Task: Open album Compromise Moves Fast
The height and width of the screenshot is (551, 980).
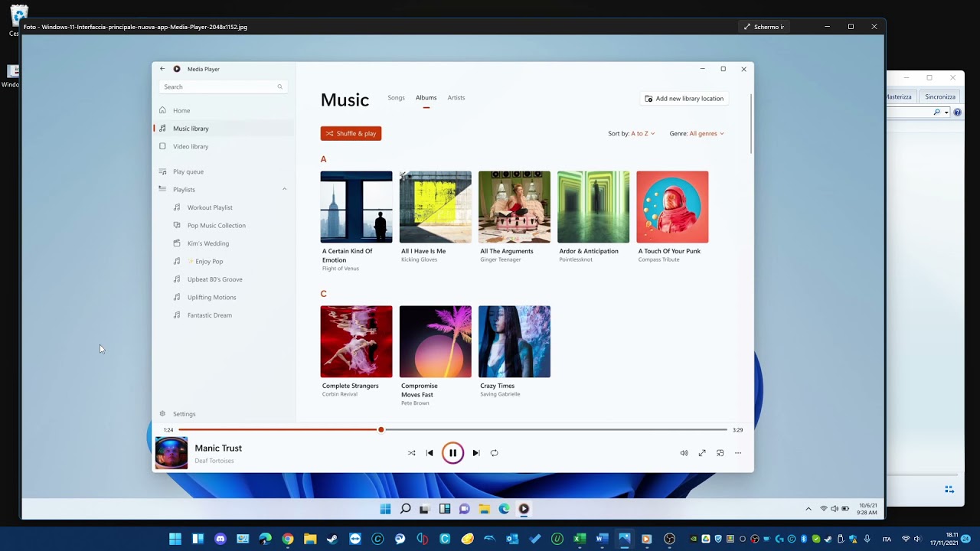Action: [x=435, y=341]
